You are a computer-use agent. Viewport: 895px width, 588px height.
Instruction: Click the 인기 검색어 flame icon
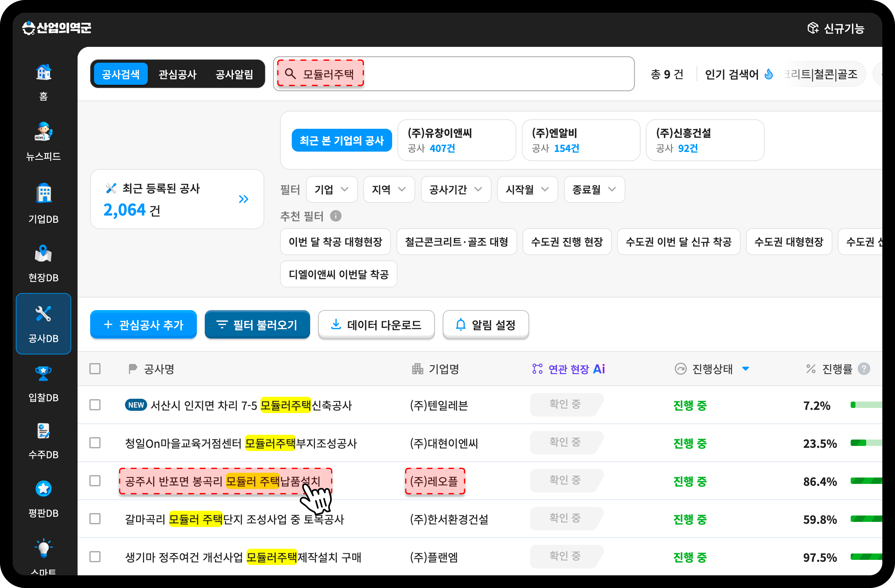[x=769, y=74]
